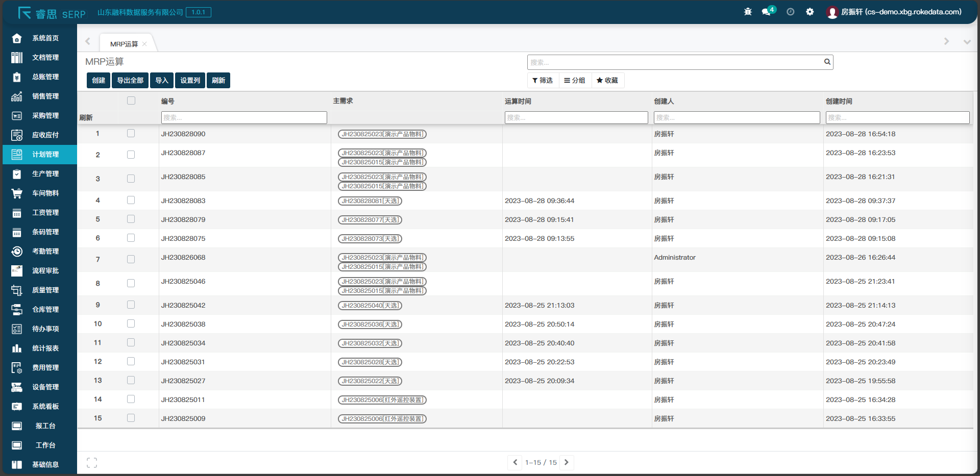Screen dimensions: 980x476
Task: Open the settings gear icon
Action: point(810,12)
